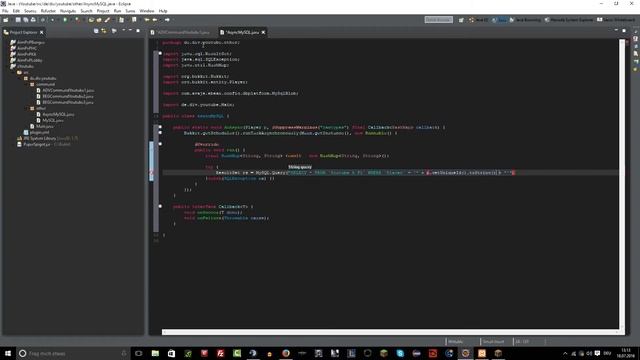The height and width of the screenshot is (360, 640).
Task: Open the Refactor menu
Action: pyautogui.click(x=48, y=11)
